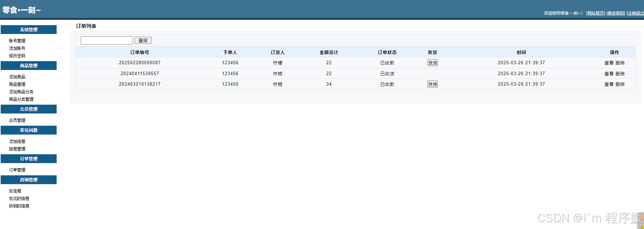View details of order 202403210138217

point(609,84)
